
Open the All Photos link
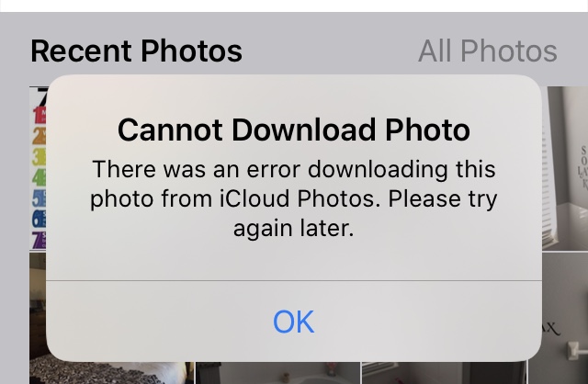tap(488, 51)
